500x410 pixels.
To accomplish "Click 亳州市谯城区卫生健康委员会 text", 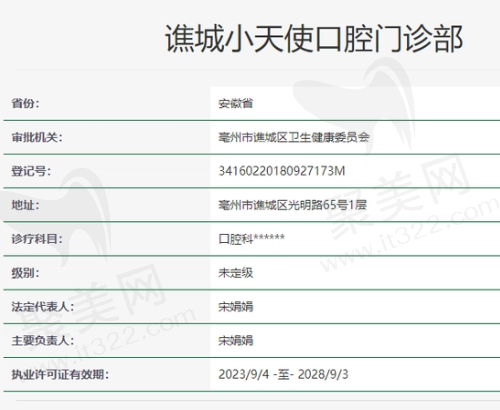I will point(294,137).
